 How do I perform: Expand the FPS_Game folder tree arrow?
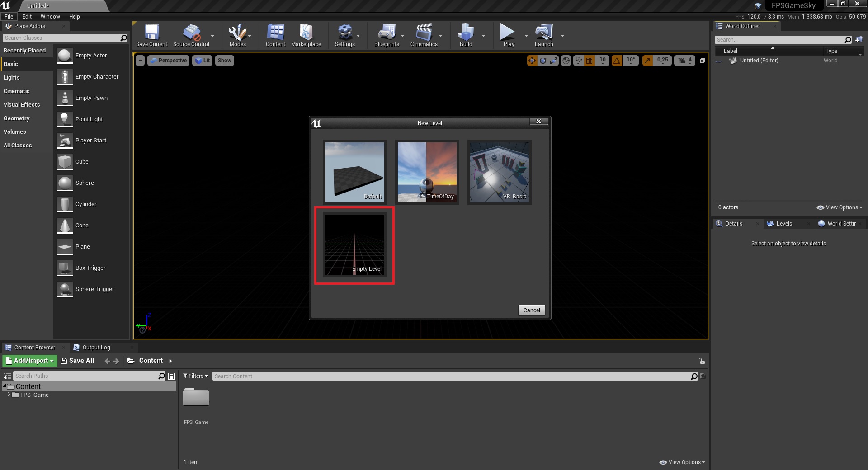coord(9,395)
